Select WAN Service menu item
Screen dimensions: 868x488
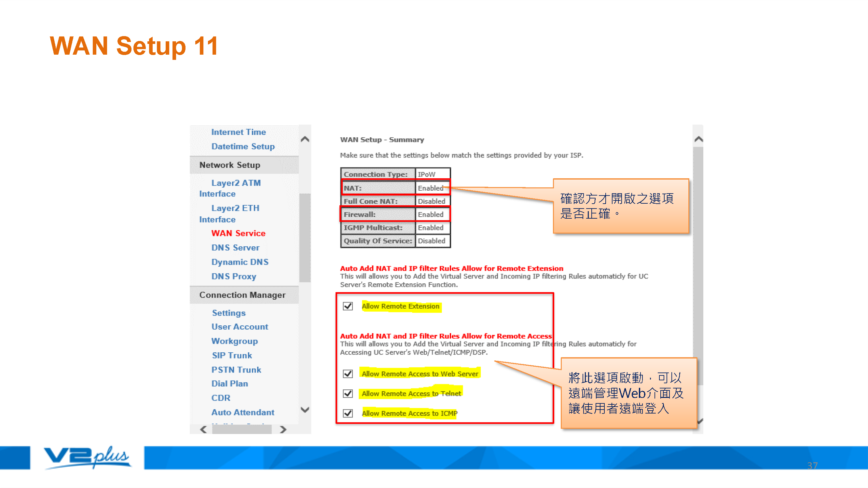pos(239,233)
